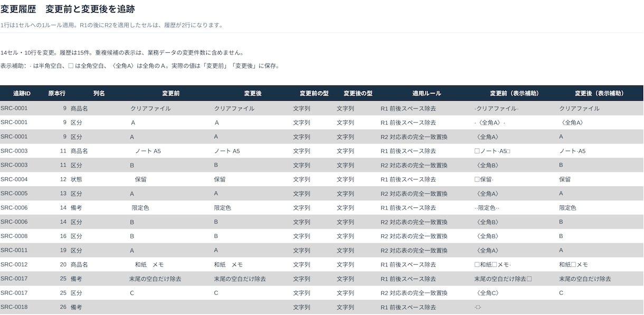Image resolution: width=644 pixels, height=315 pixels.
Task: Click the 変更前（表示補助） column header
Action: click(514, 93)
